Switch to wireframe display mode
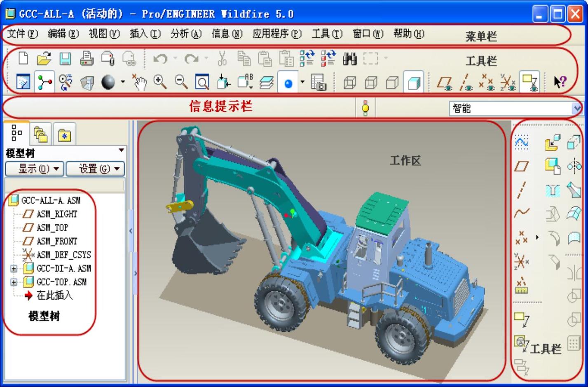The image size is (588, 387). 350,83
